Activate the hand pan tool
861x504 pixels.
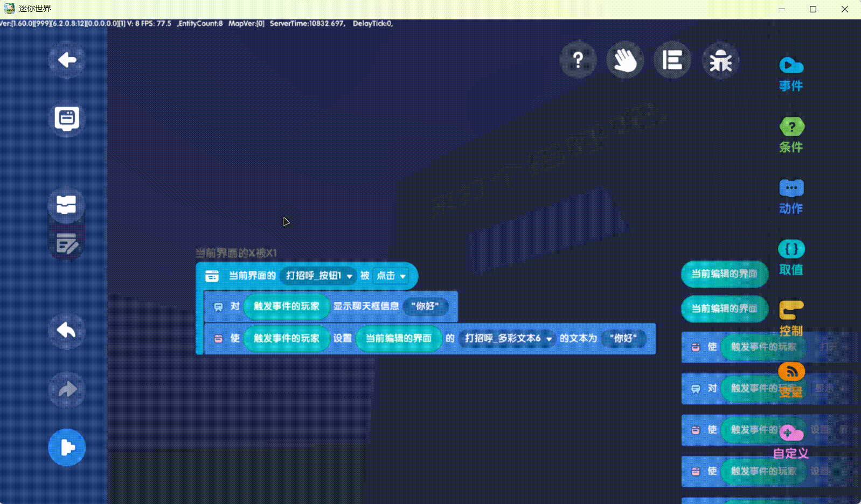pos(625,60)
